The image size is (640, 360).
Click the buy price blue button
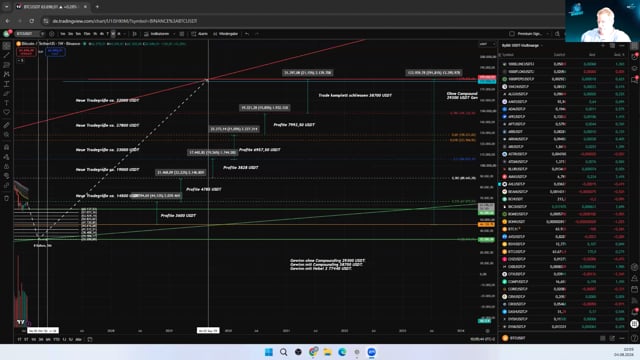[x=56, y=52]
